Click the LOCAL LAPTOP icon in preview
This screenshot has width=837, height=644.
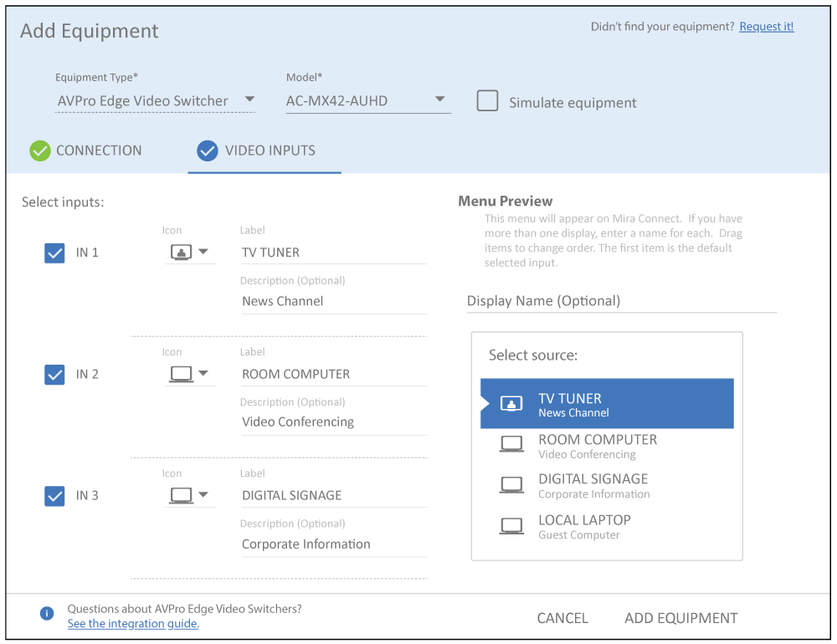click(511, 524)
